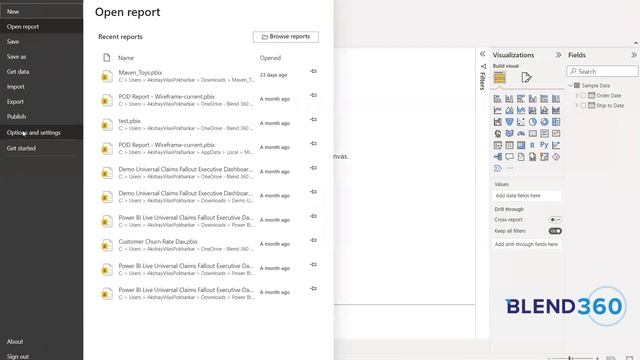
Task: Expand the Order Date field
Action: pos(577,96)
